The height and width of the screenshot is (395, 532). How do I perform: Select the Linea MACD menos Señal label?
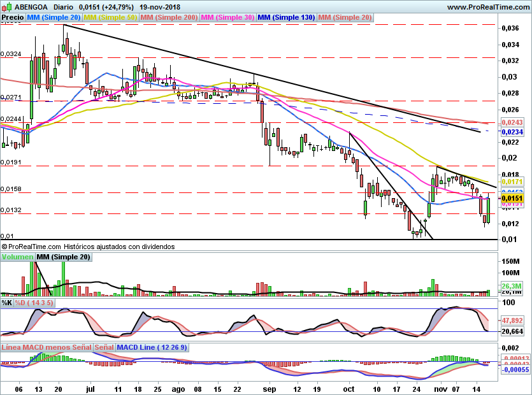(47, 347)
